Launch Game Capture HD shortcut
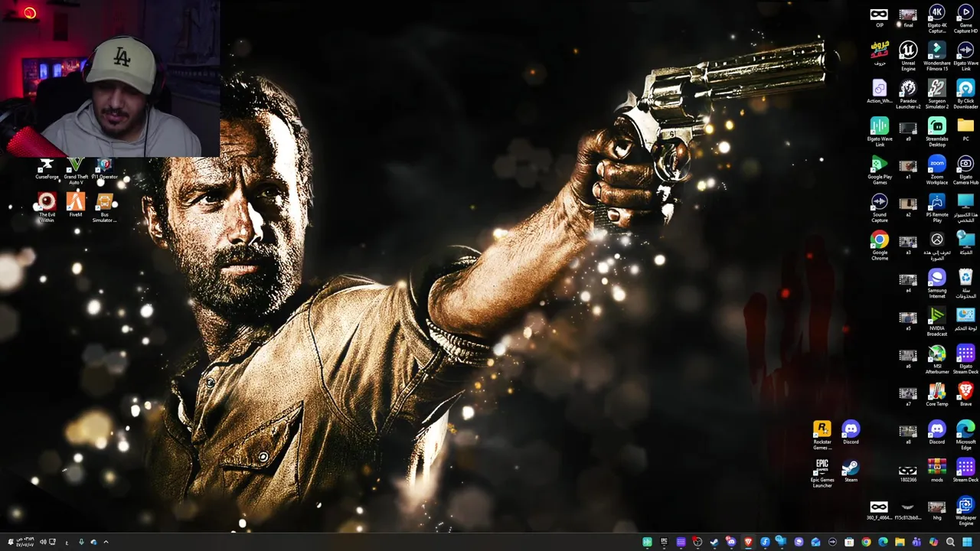 [965, 18]
